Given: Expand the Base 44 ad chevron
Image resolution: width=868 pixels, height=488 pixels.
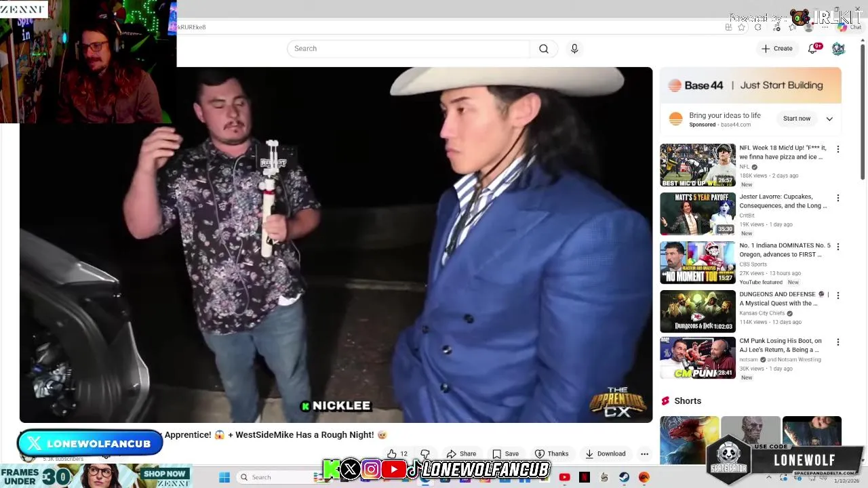Looking at the screenshot, I should coord(829,119).
